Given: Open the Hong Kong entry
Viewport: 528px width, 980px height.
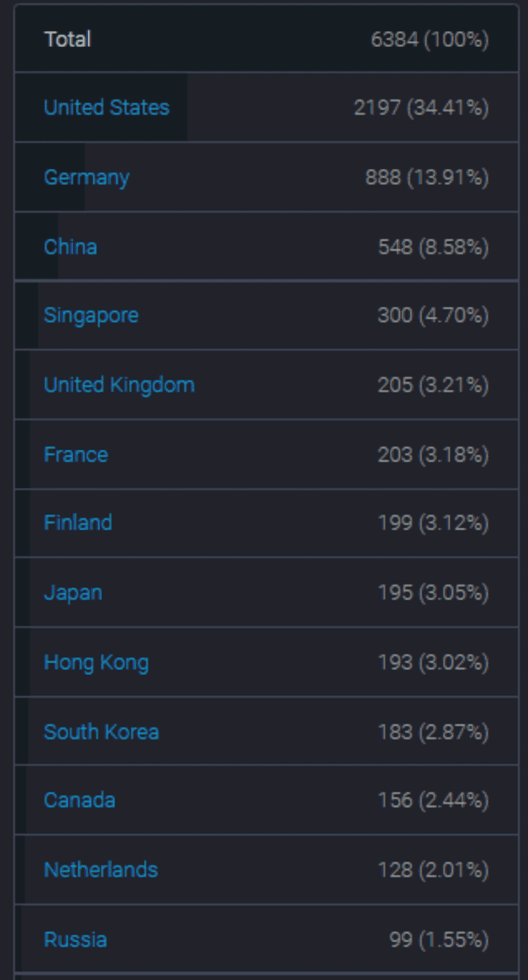Looking at the screenshot, I should (96, 662).
